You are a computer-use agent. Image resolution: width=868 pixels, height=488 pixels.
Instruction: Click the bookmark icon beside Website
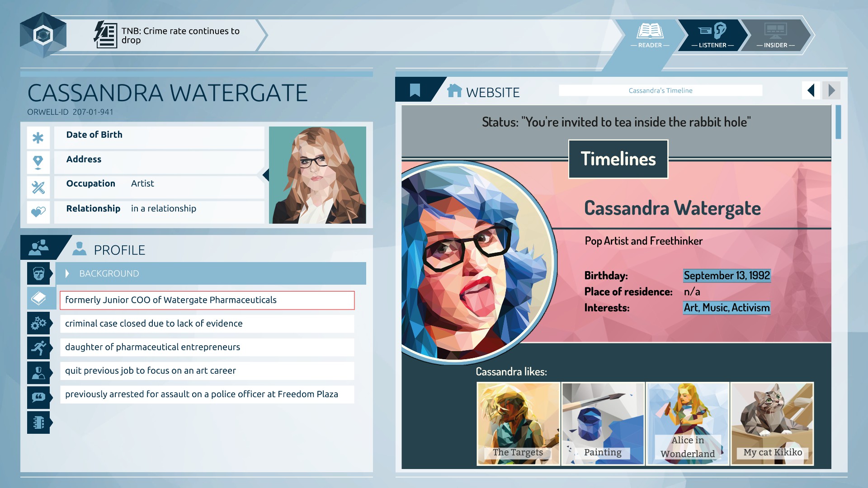tap(415, 90)
